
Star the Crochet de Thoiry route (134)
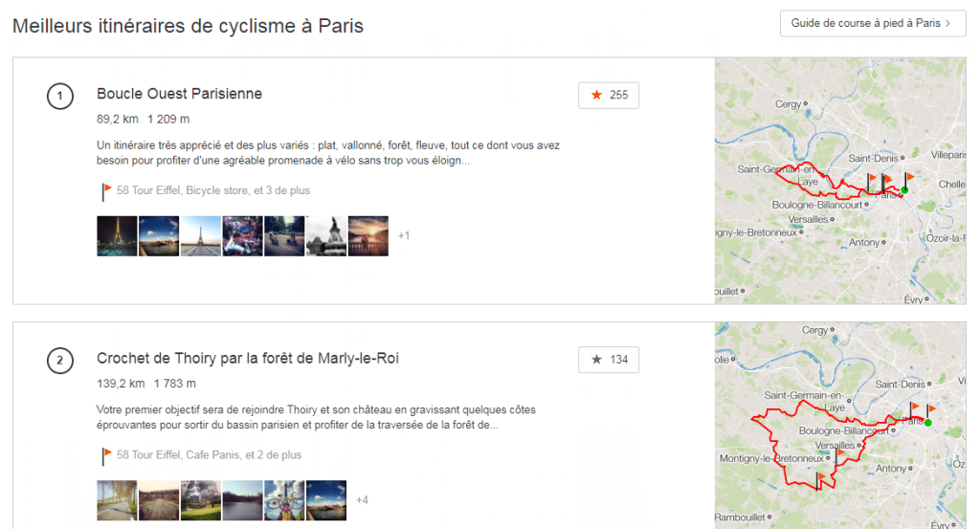point(608,360)
